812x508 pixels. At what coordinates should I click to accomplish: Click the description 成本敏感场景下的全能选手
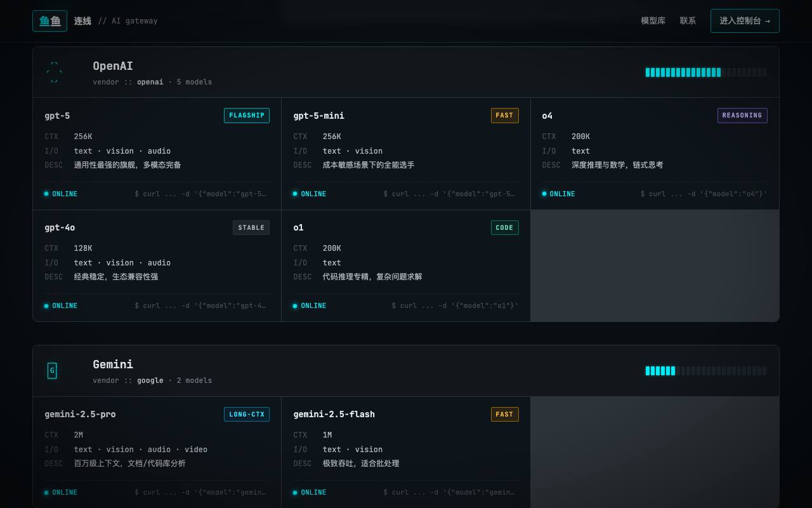point(369,165)
